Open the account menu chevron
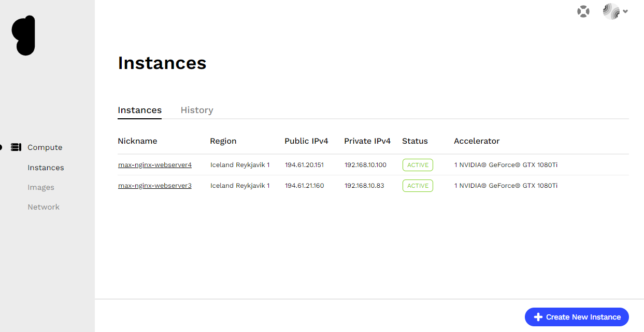Image resolution: width=644 pixels, height=332 pixels. 625,11
